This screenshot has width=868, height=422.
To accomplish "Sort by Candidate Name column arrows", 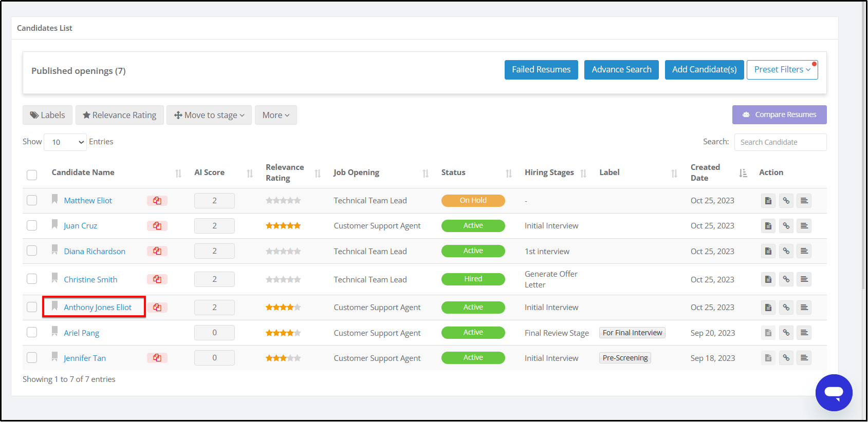I will click(178, 174).
